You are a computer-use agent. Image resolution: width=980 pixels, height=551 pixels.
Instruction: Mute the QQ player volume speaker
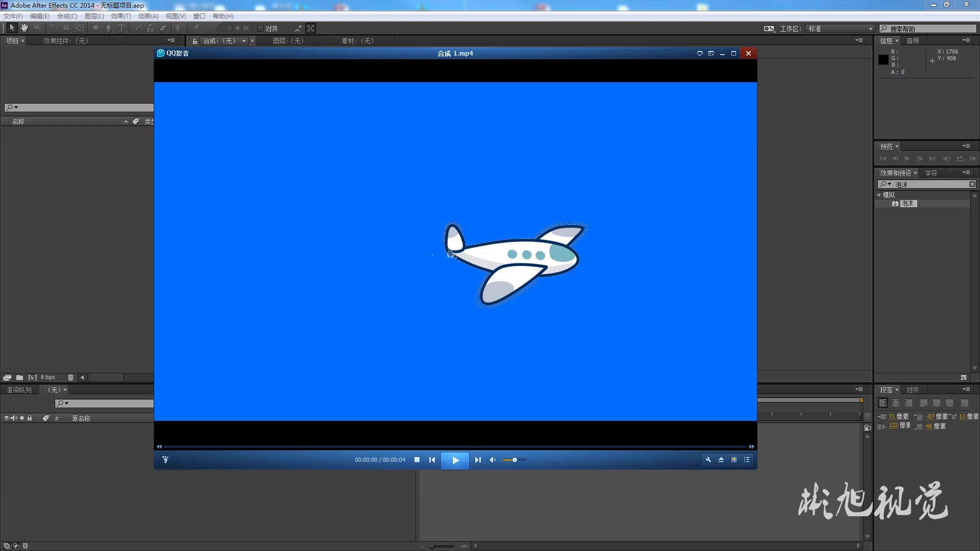pyautogui.click(x=493, y=460)
